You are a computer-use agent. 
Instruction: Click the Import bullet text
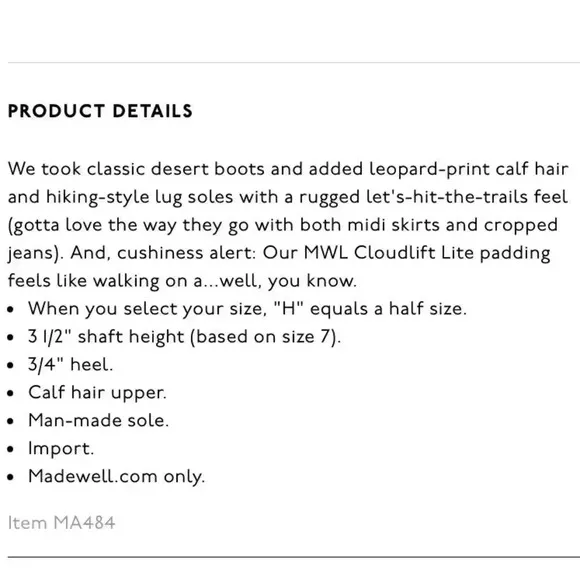tap(61, 449)
